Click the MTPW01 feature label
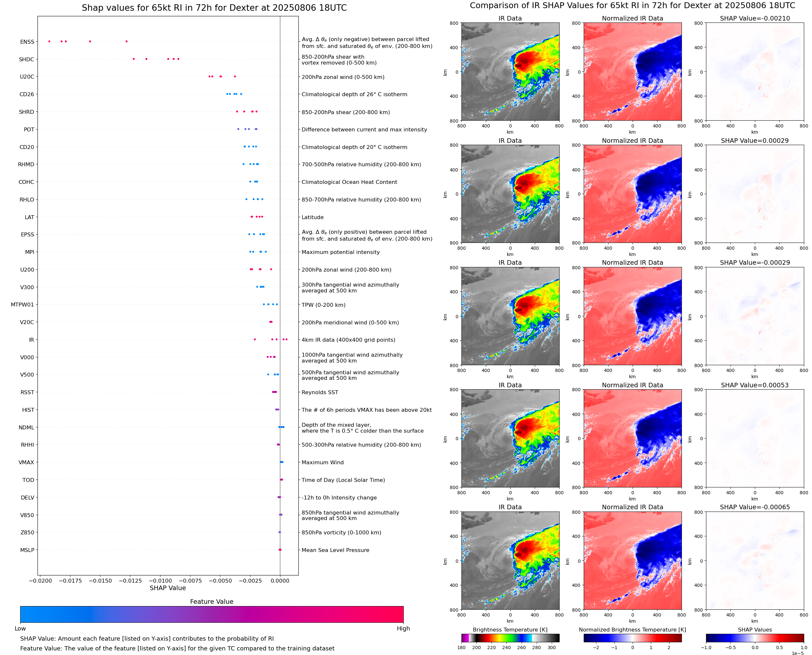 coord(22,305)
